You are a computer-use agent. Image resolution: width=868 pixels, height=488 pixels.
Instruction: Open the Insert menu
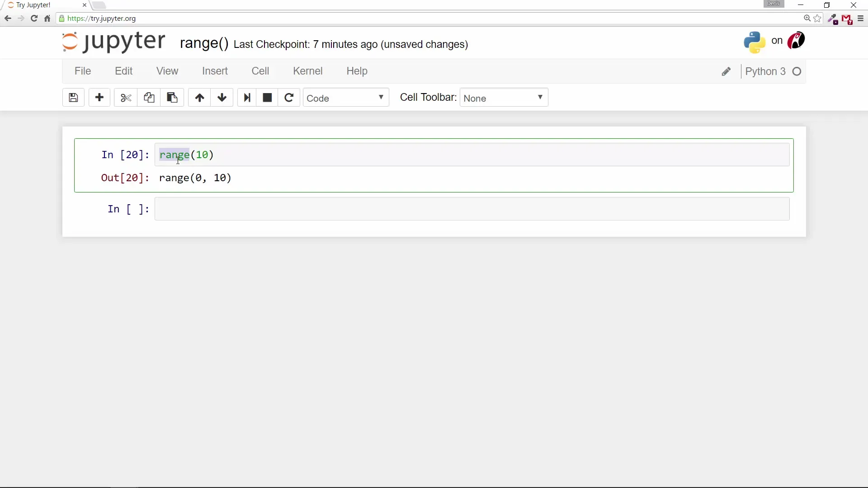pyautogui.click(x=215, y=71)
